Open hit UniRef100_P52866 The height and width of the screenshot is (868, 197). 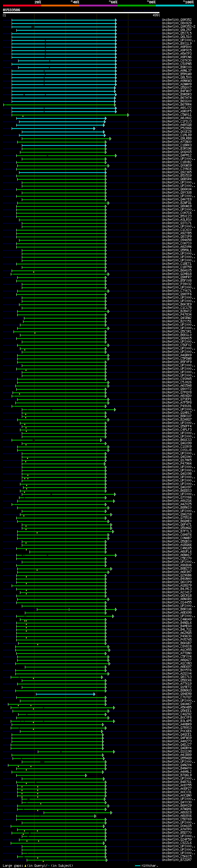point(177,128)
